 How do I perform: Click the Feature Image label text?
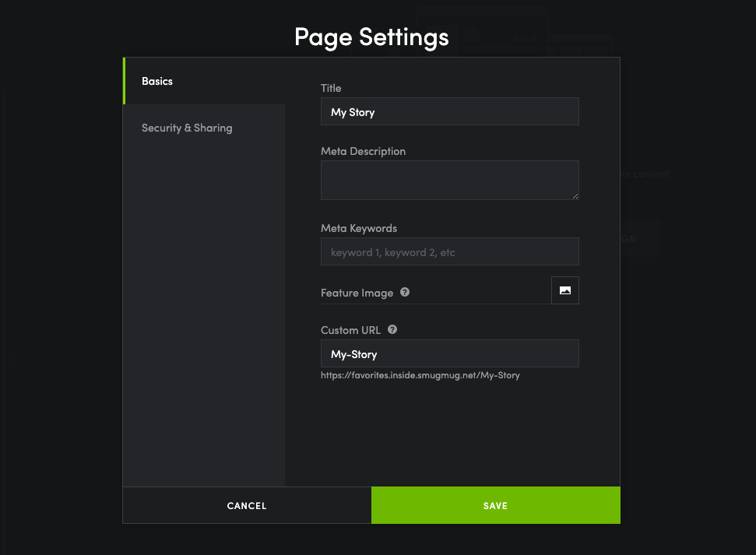(x=357, y=293)
